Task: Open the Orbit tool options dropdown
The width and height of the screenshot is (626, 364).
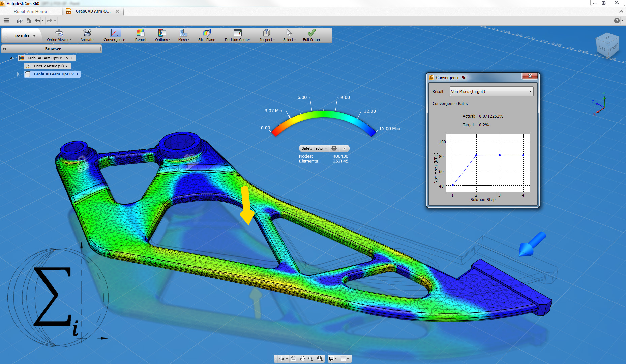Action: (287, 359)
